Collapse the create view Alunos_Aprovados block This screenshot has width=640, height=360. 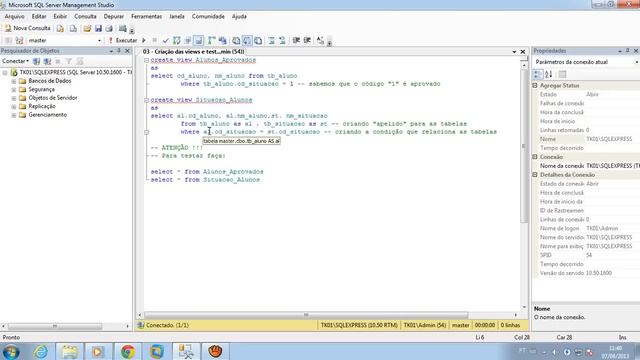point(146,60)
